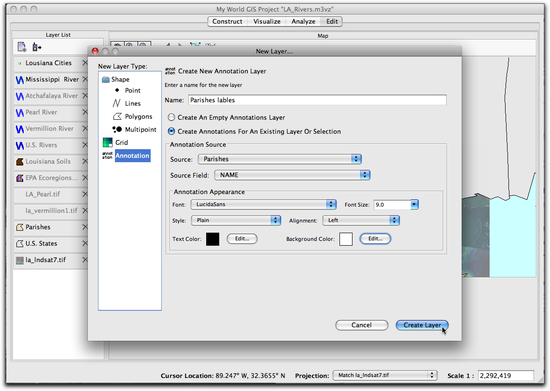The width and height of the screenshot is (550, 391).
Task: Open the Projection dropdown in status bar
Action: (x=385, y=375)
